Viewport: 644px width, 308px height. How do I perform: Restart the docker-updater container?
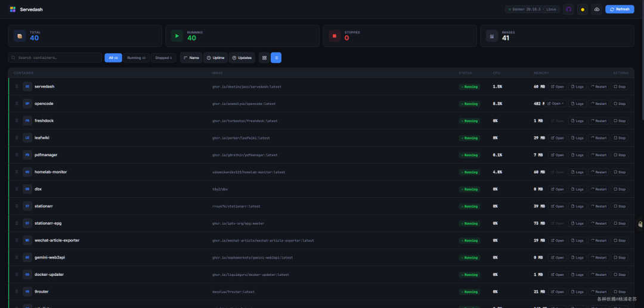599,275
